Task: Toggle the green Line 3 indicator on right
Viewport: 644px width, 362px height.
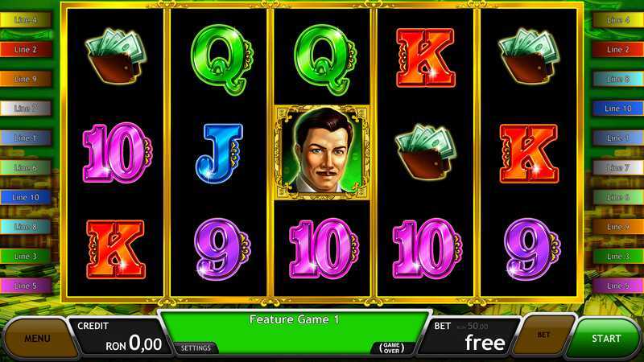Action: click(617, 257)
